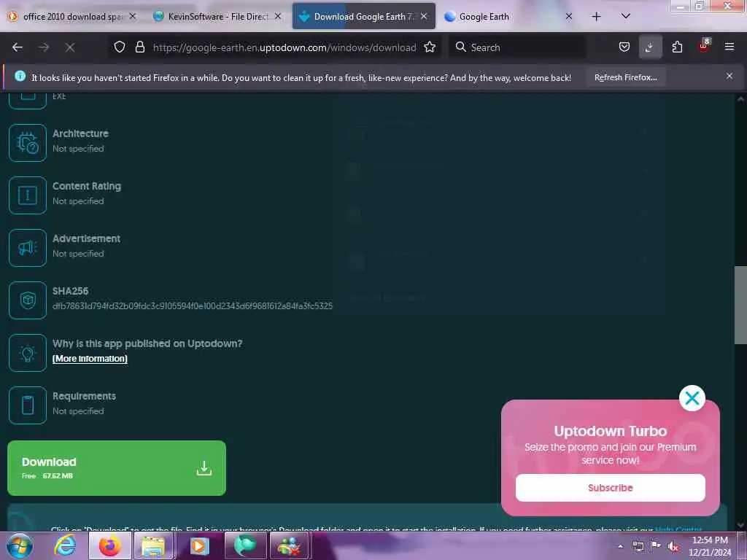
Task: Click the volume muted speaker tray icon
Action: point(673,546)
